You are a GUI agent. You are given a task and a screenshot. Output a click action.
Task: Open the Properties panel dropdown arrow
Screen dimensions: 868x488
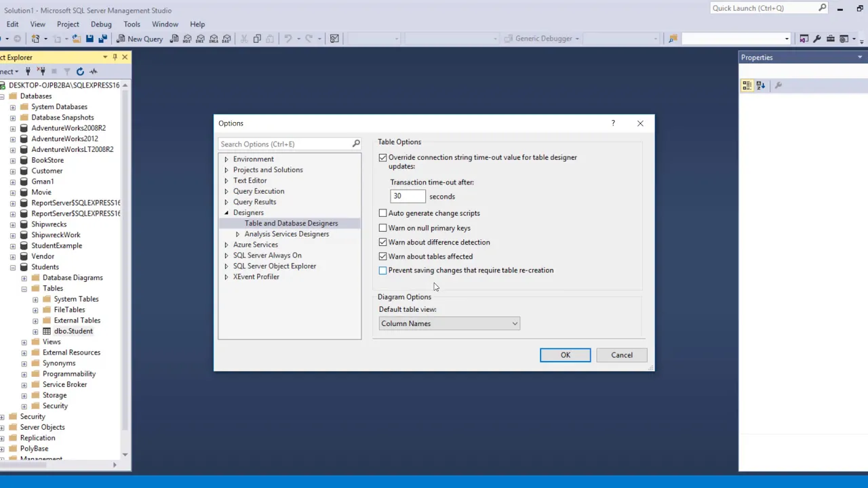pyautogui.click(x=860, y=58)
